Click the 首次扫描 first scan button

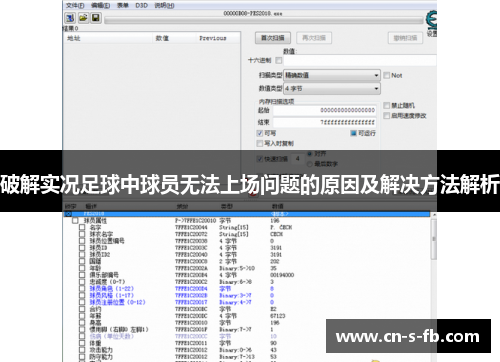click(273, 38)
